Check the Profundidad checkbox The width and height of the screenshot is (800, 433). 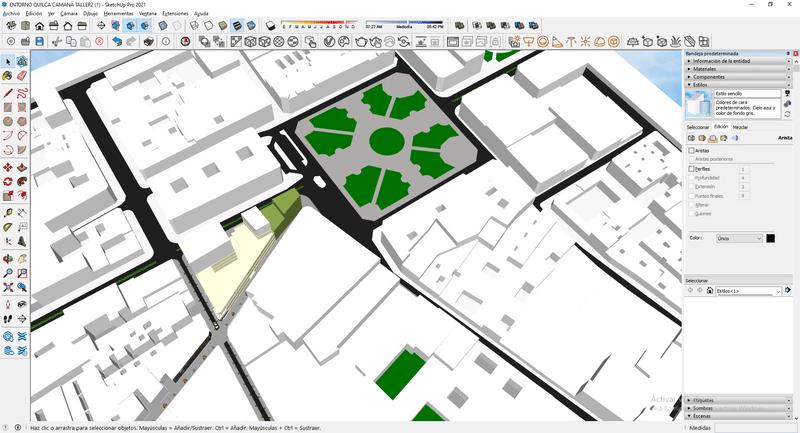pos(692,177)
